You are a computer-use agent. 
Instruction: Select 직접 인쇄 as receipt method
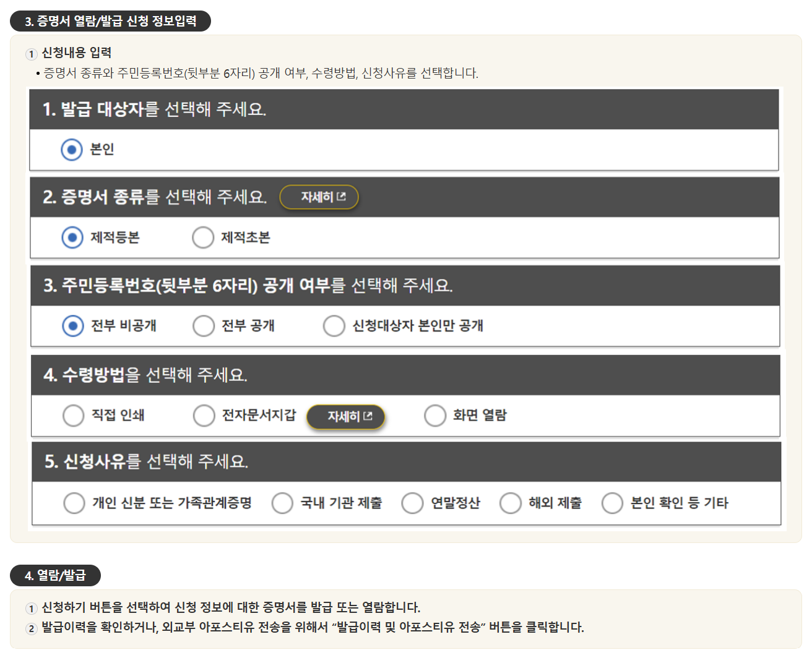tap(73, 416)
